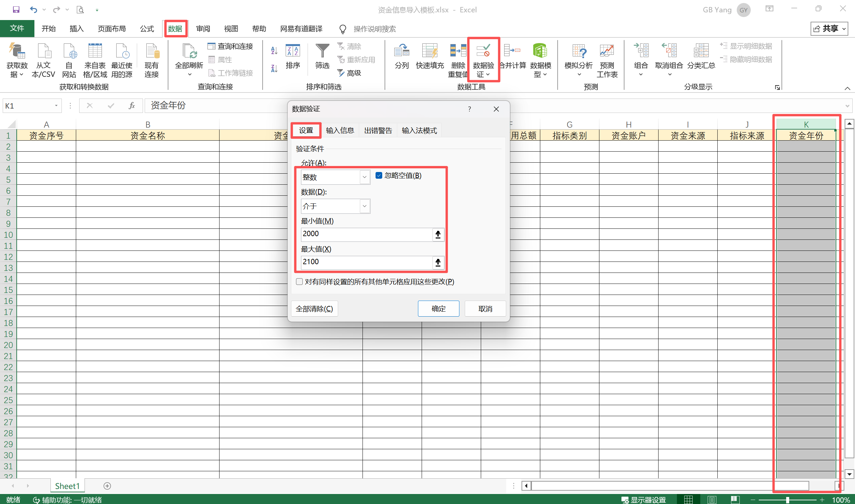Click 合并计算 consolidate icon

click(x=512, y=56)
